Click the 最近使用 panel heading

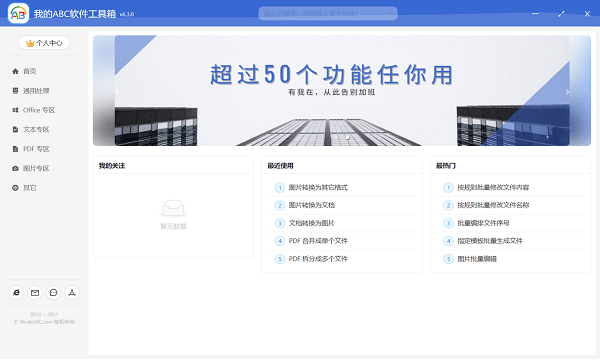(280, 166)
